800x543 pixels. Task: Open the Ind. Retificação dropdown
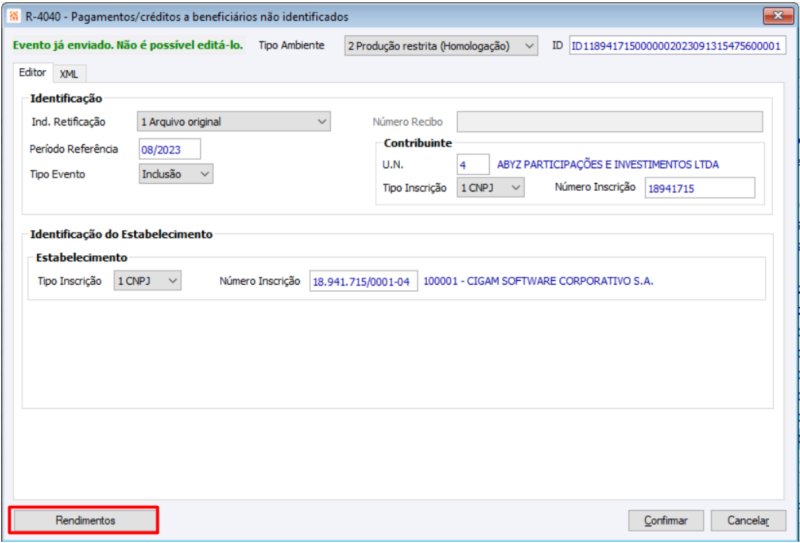234,122
